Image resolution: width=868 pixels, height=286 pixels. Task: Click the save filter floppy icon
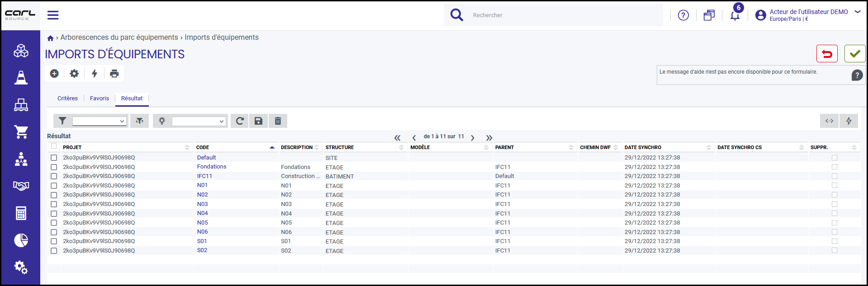pos(258,121)
